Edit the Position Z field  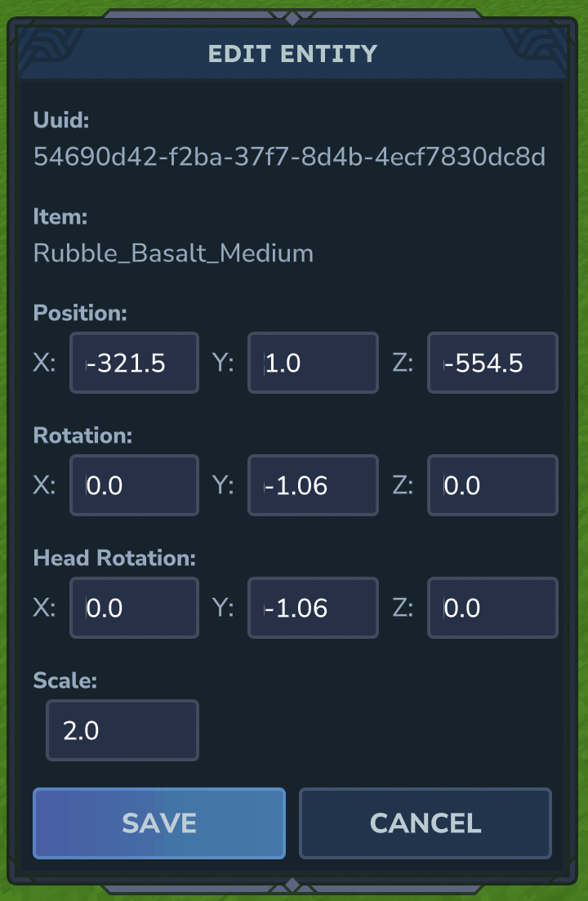click(492, 363)
